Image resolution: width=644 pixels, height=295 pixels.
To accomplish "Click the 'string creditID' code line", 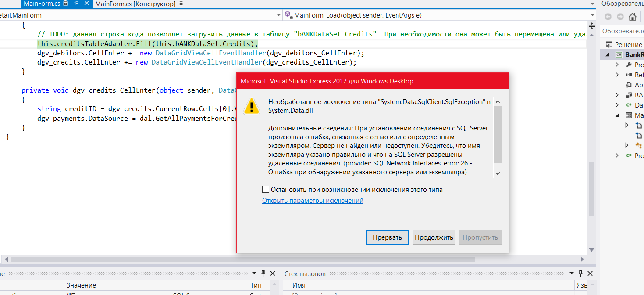I will pyautogui.click(x=137, y=109).
